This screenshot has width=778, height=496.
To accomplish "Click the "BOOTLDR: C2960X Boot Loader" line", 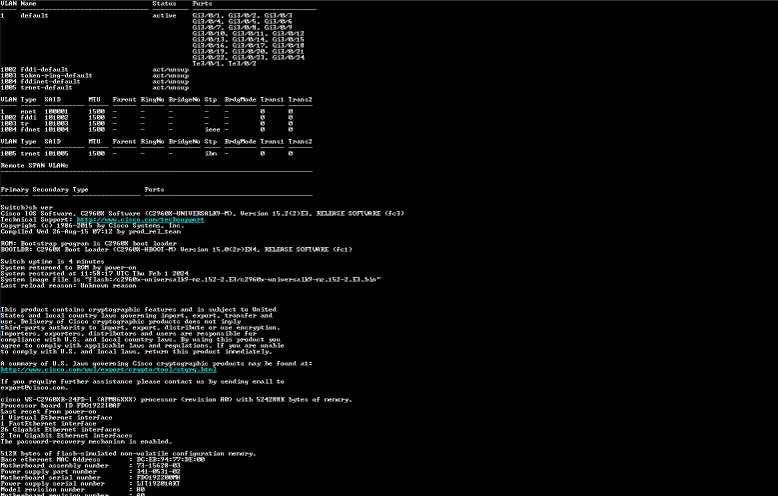I will (177, 249).
